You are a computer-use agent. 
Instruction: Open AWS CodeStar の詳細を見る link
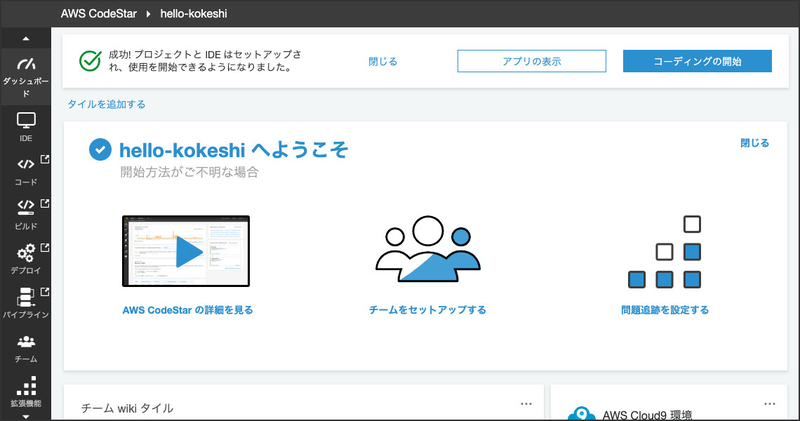pyautogui.click(x=188, y=310)
